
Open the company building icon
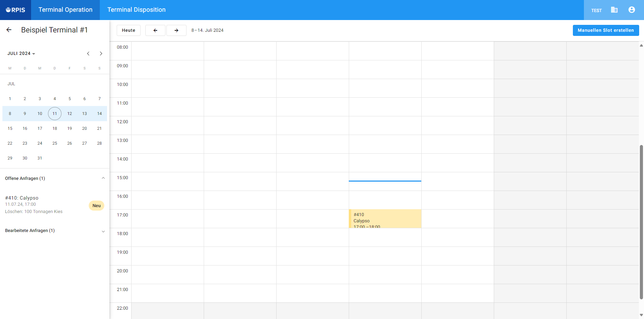[614, 10]
